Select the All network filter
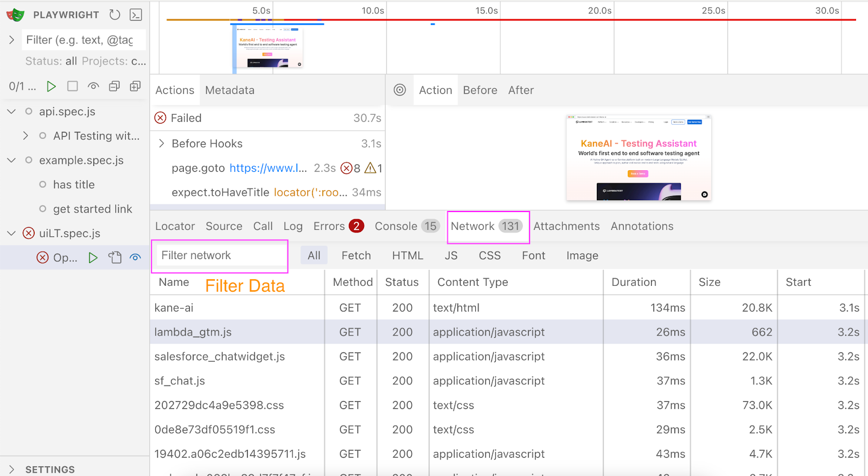Viewport: 868px width, 476px height. [314, 255]
